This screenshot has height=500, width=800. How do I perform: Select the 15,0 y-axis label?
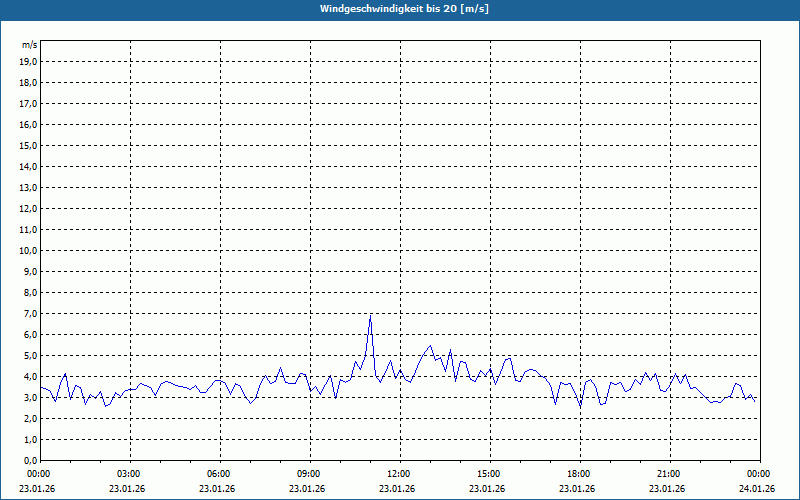pos(29,145)
